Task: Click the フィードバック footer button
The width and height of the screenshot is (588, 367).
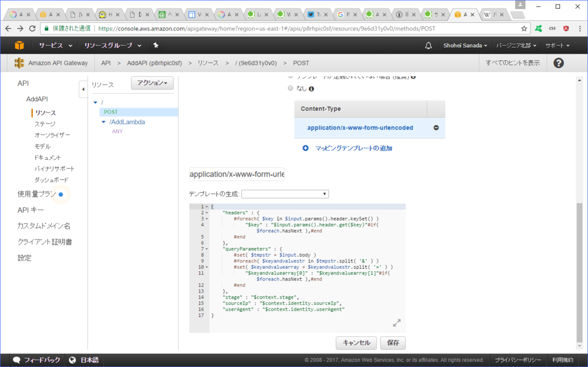Action: 36,360
